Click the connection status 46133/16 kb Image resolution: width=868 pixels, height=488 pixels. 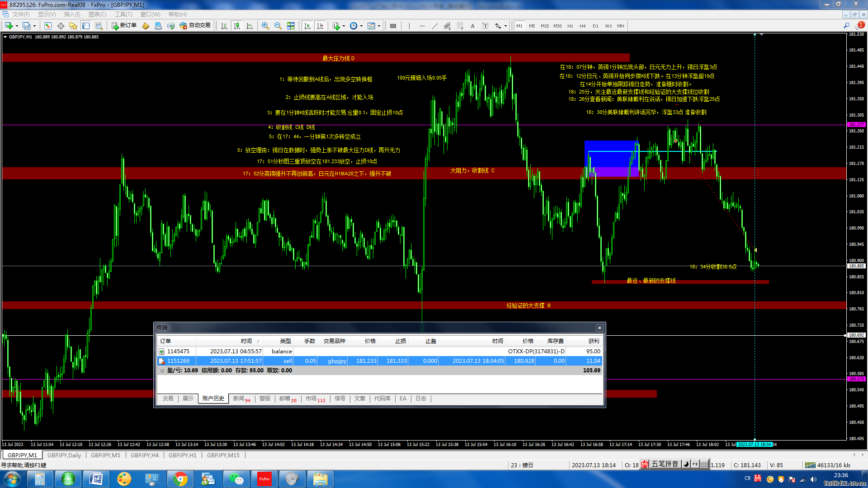(x=828, y=465)
